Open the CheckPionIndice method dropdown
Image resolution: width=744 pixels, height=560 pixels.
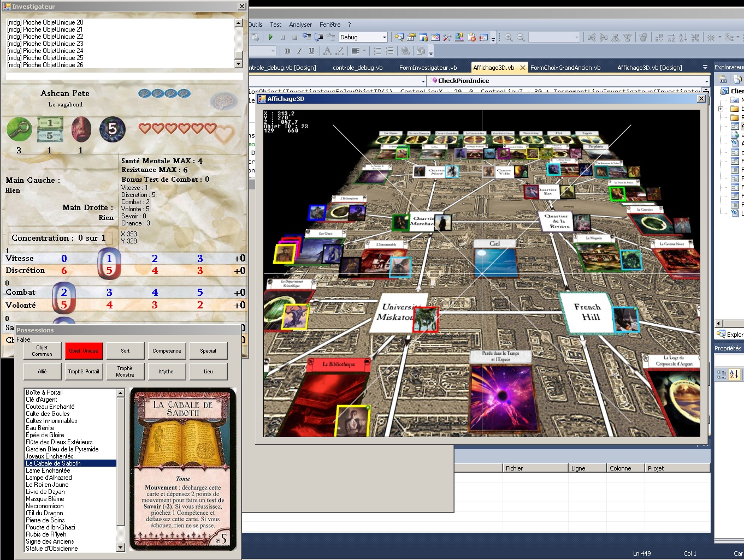point(706,81)
